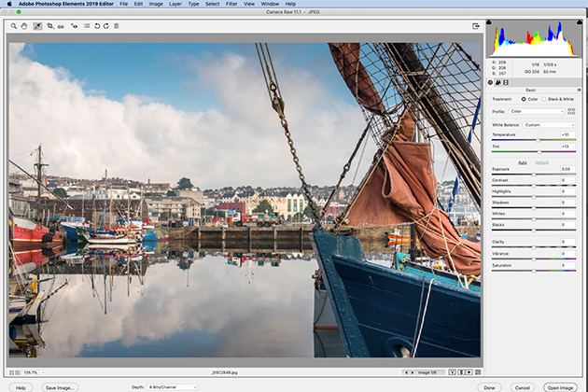Toggle shadow clipping warning in histogram
588x392 pixels.
489,22
